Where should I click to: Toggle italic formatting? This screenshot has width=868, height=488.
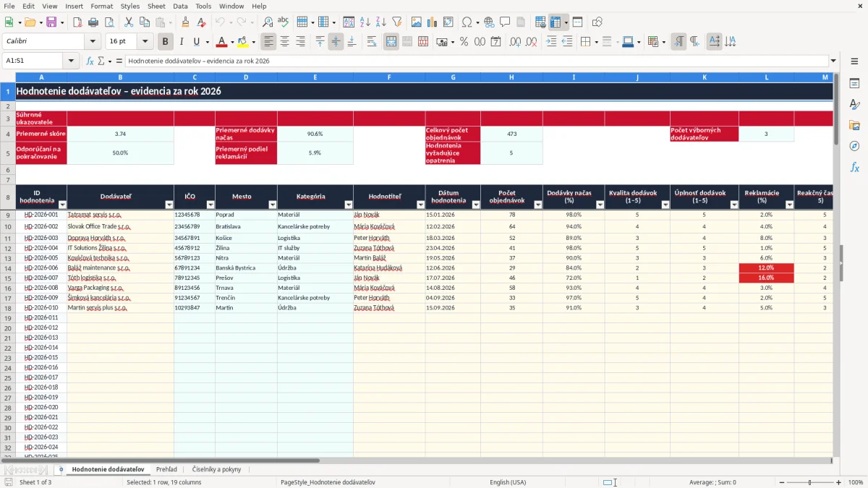pos(182,42)
